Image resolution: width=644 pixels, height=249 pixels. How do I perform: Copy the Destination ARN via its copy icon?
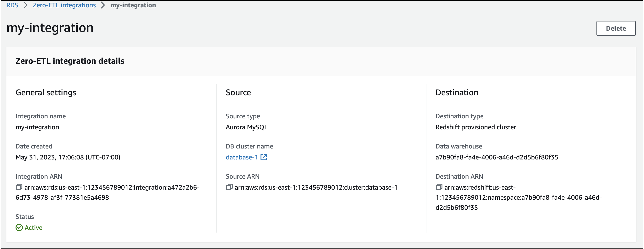click(439, 187)
